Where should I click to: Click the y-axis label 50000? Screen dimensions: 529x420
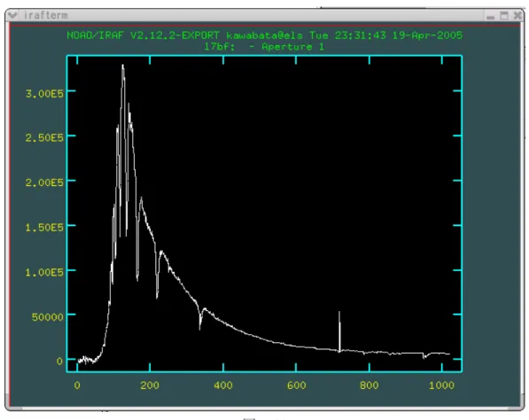[x=48, y=316]
